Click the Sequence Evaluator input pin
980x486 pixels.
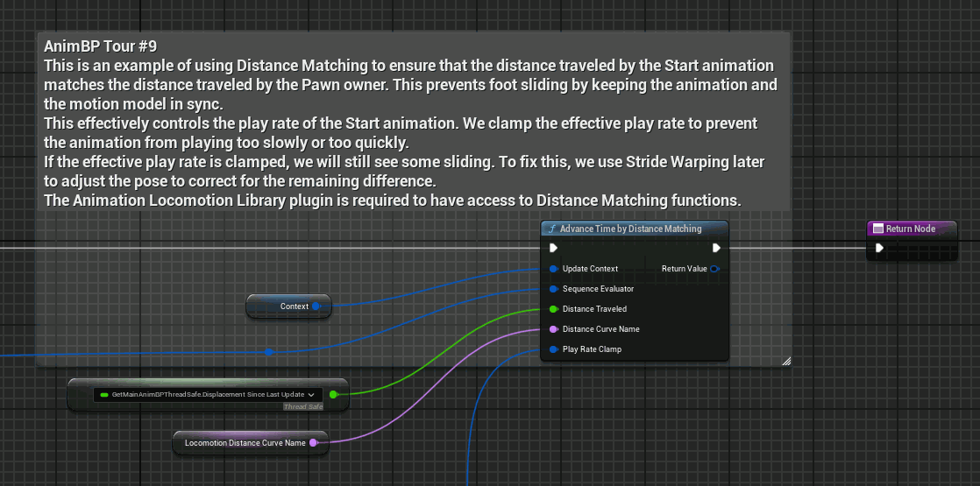click(553, 289)
